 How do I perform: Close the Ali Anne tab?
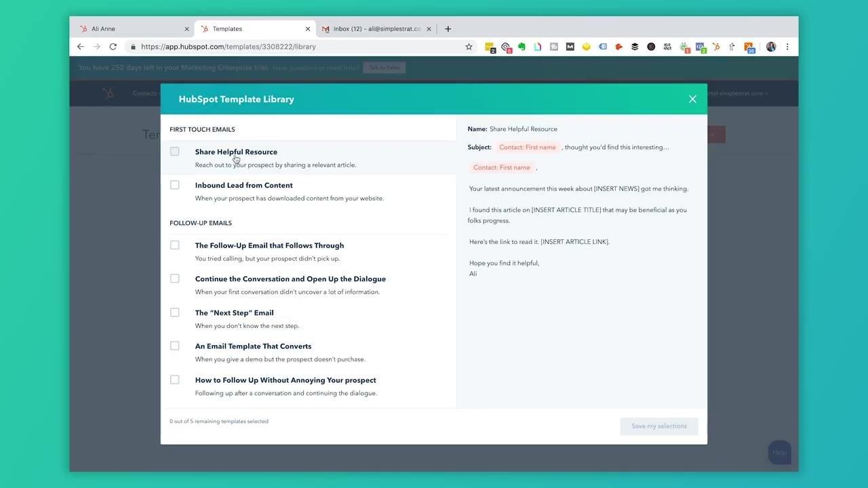[x=186, y=28]
